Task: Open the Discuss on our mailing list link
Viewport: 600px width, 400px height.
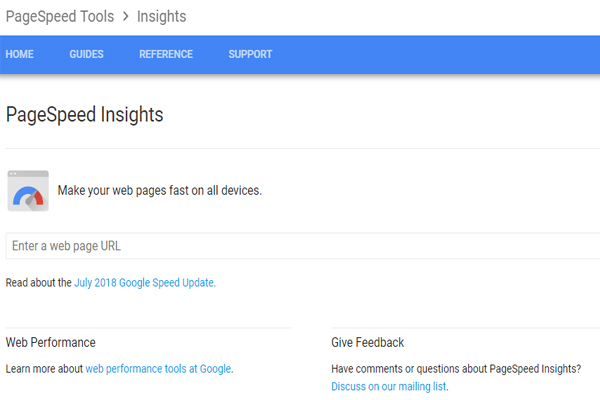Action: pyautogui.click(x=389, y=386)
